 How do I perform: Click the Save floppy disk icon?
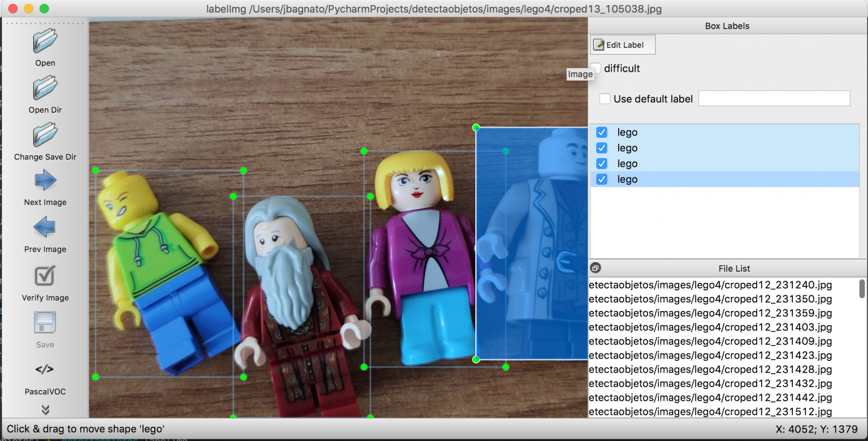45,323
